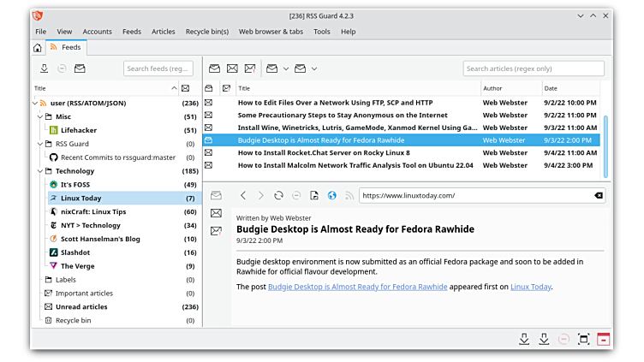
Task: Click the clear URL icon in address bar
Action: (598, 196)
